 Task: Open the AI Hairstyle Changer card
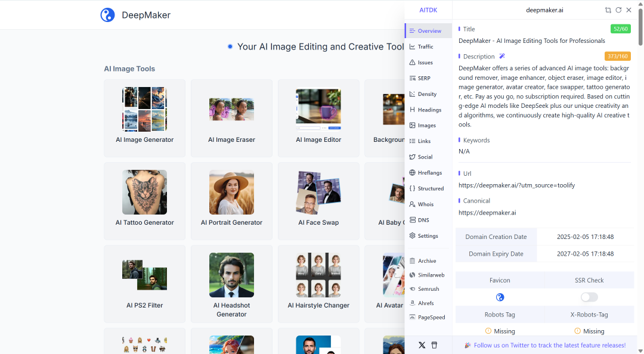(x=318, y=284)
